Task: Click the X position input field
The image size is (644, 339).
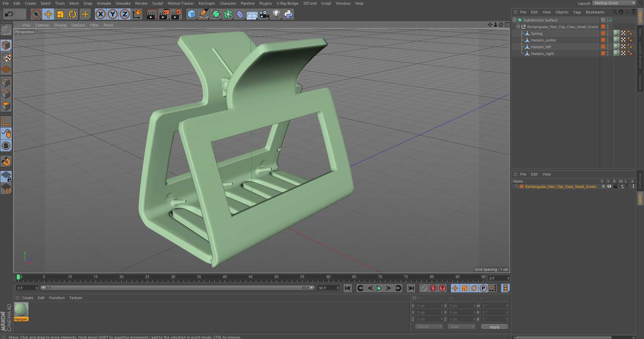Action: click(x=429, y=306)
